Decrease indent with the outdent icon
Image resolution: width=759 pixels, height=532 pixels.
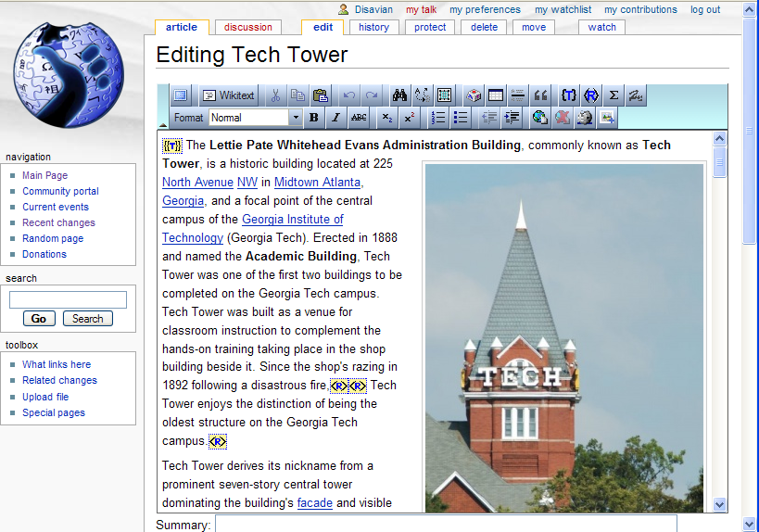[489, 118]
